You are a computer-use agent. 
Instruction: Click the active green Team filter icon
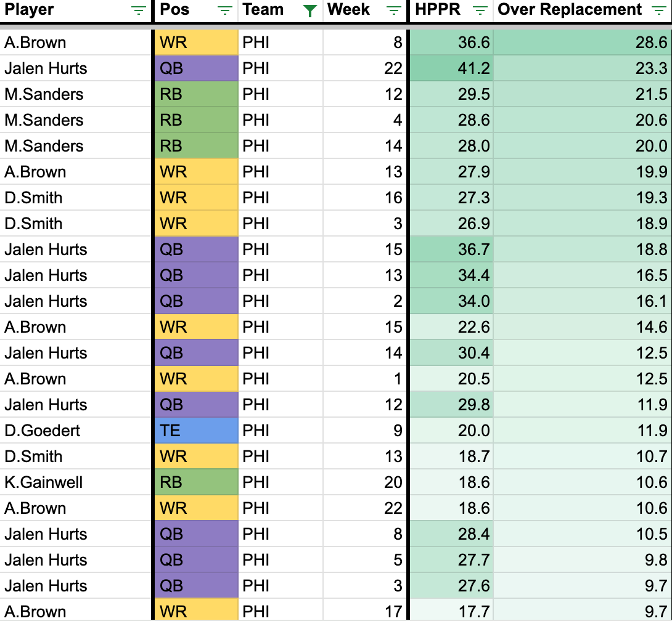coord(311,10)
